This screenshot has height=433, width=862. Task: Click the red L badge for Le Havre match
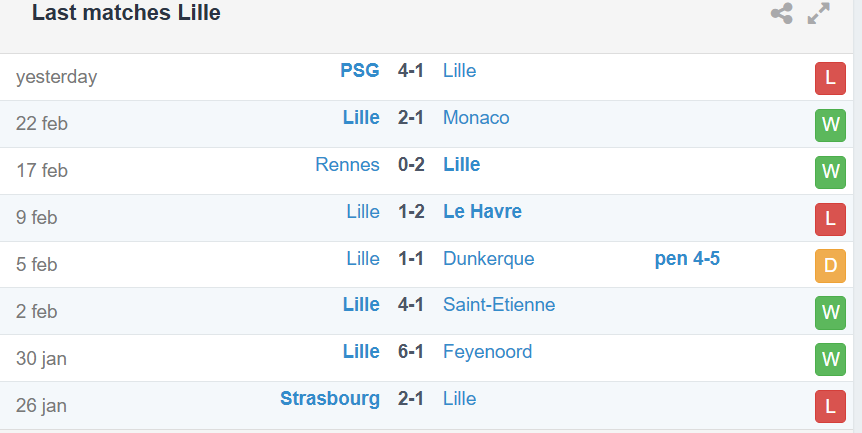(830, 219)
